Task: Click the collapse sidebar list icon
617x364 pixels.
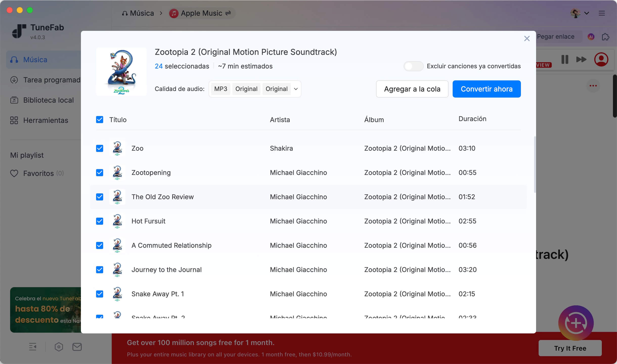Action: point(33,347)
